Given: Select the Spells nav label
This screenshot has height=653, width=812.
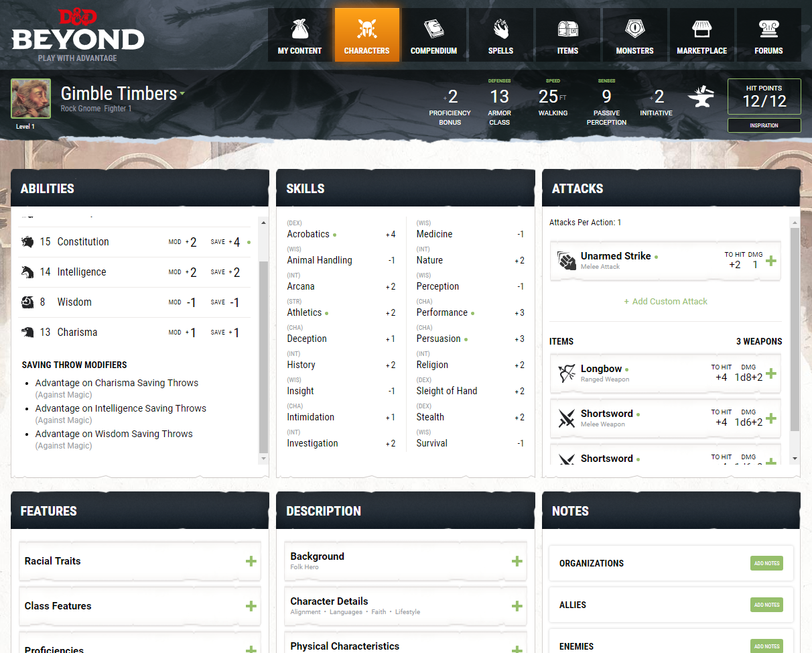Looking at the screenshot, I should (x=500, y=51).
